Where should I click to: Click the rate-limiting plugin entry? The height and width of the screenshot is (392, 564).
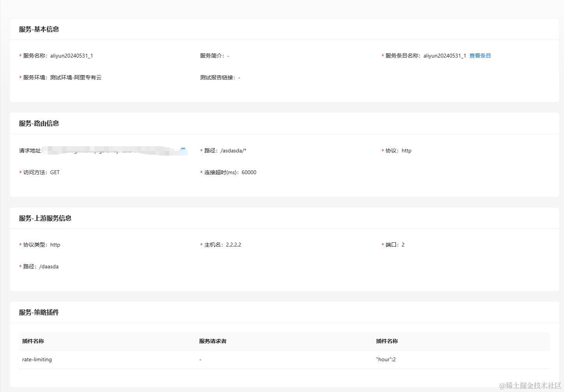pos(37,359)
